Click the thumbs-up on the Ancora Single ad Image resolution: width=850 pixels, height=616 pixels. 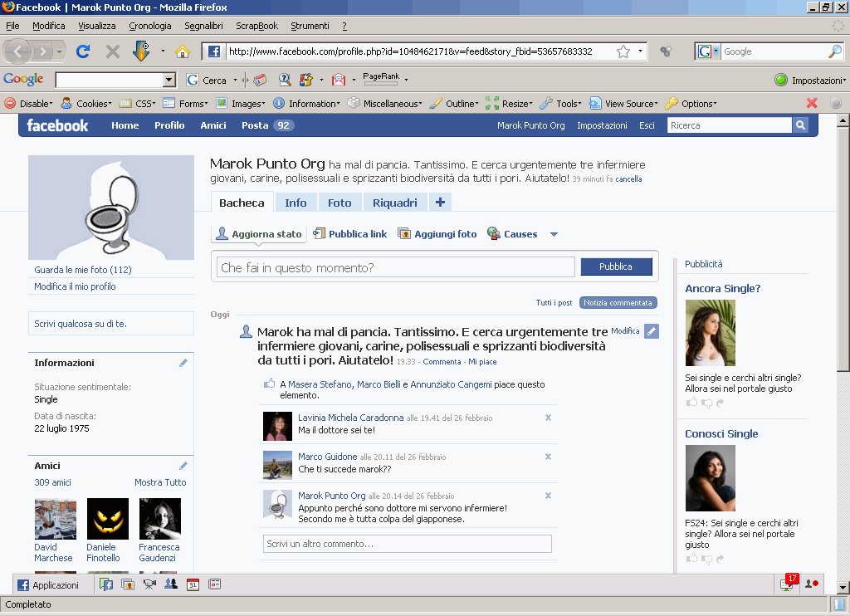(x=691, y=403)
